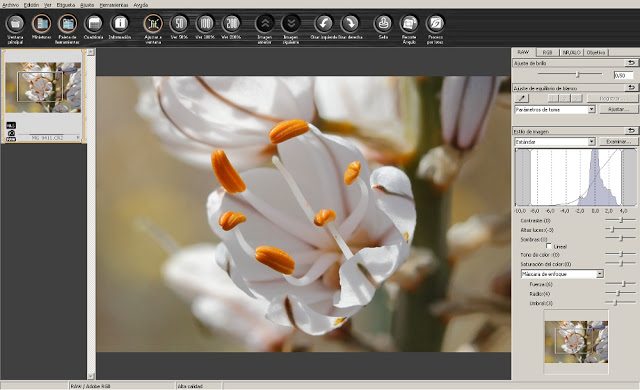Reset the Ajuste de brillo section

pos(631,63)
